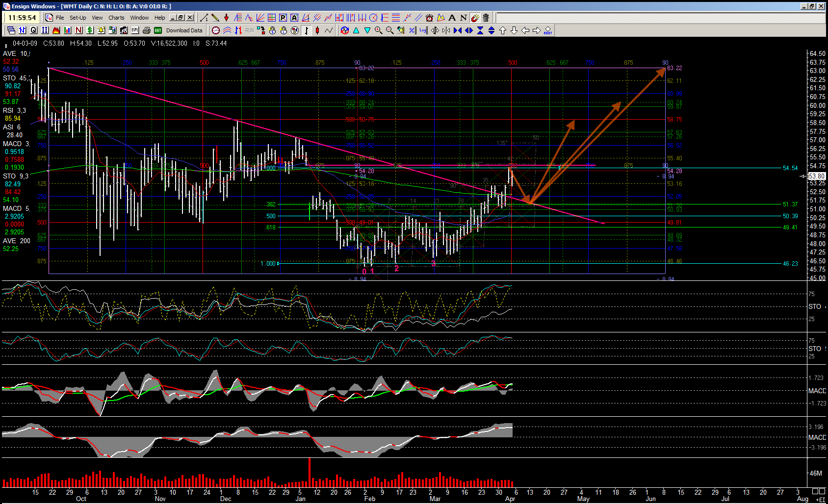Open the red N news icon

78,30
